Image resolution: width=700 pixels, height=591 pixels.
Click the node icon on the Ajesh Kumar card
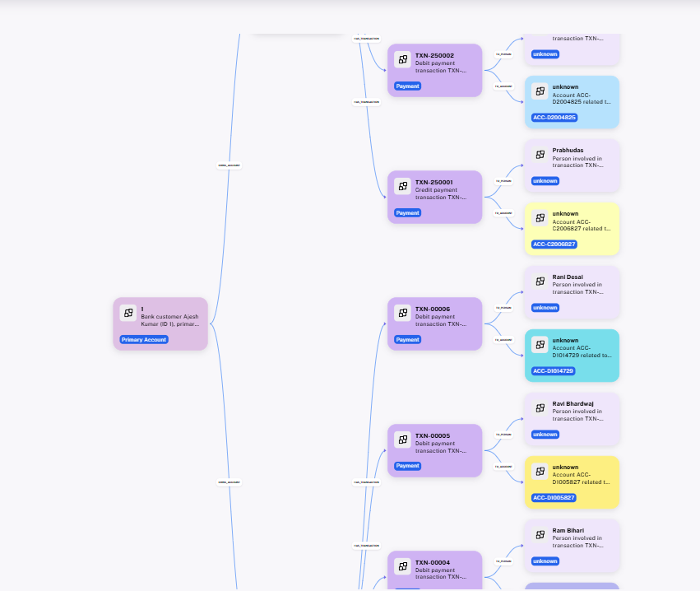(x=128, y=312)
